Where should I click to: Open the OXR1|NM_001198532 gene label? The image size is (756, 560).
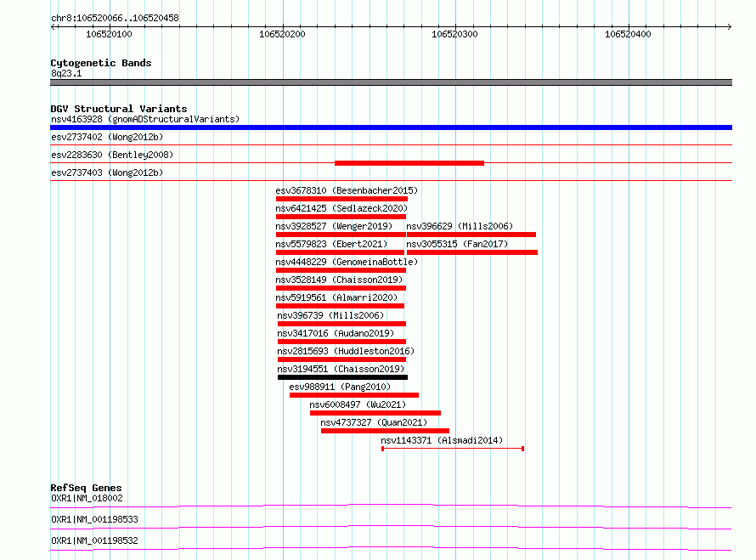(x=94, y=540)
